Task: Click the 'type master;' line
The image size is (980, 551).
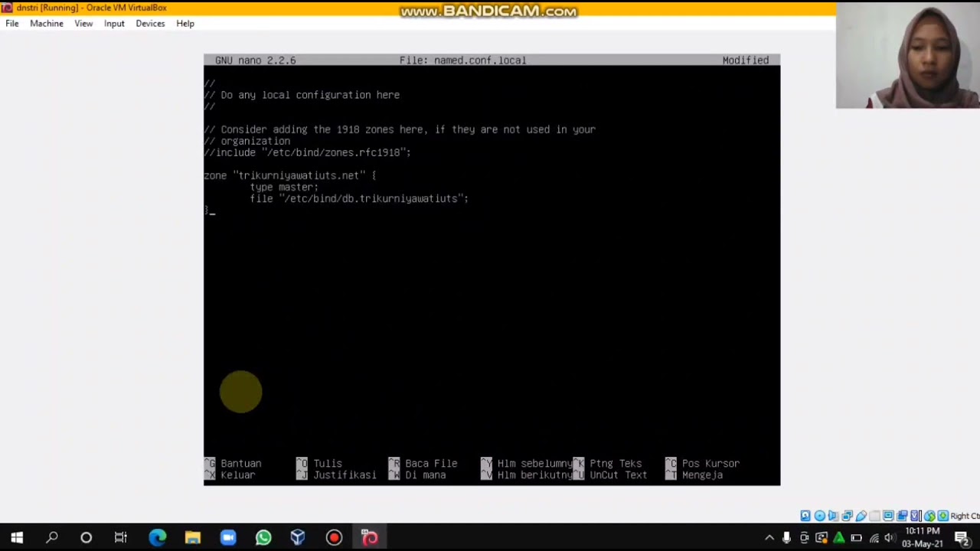Action: click(x=284, y=187)
